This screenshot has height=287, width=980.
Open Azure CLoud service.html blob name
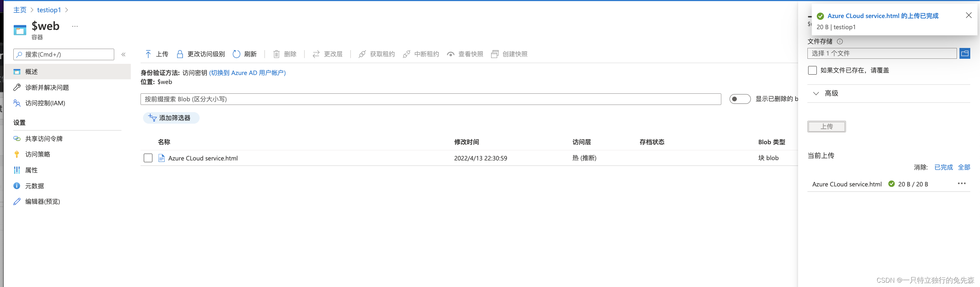pyautogui.click(x=203, y=158)
